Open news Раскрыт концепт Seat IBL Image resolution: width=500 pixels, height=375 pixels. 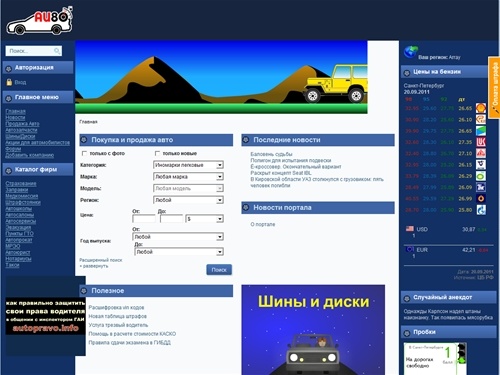pyautogui.click(x=281, y=173)
